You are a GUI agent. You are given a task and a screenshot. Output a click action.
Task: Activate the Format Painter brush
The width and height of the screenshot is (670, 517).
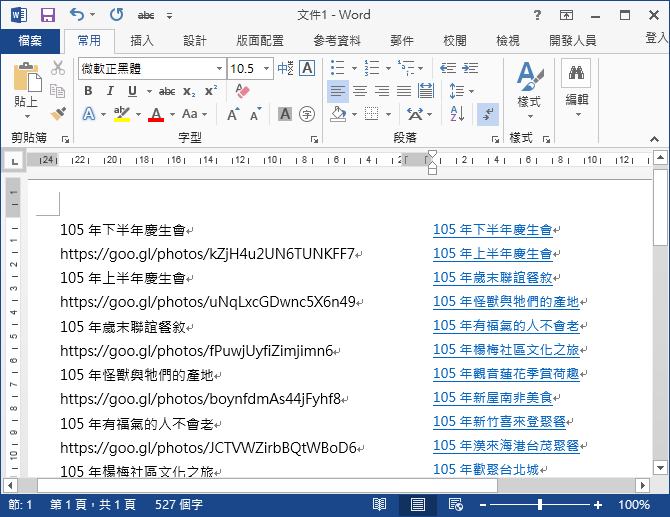coord(58,114)
